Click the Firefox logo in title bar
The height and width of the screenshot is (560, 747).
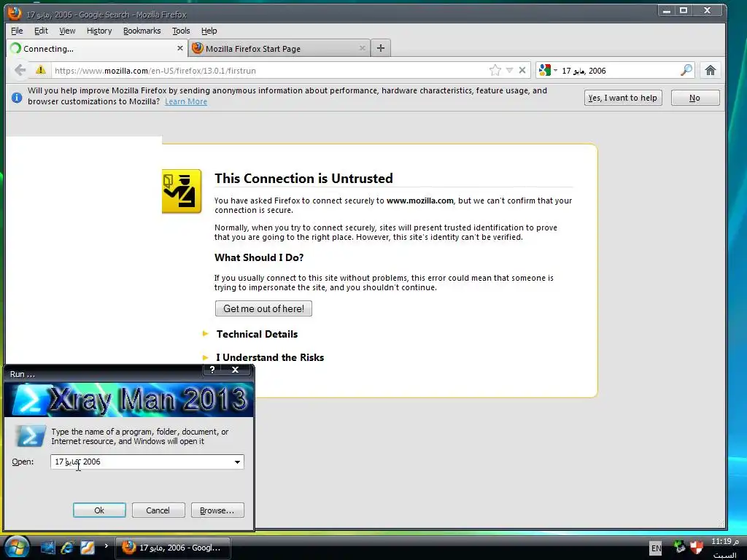[15, 13]
